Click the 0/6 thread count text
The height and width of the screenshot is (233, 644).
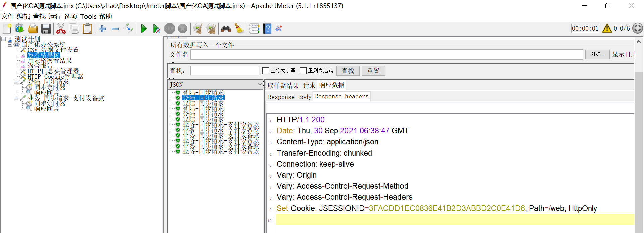(x=625, y=28)
